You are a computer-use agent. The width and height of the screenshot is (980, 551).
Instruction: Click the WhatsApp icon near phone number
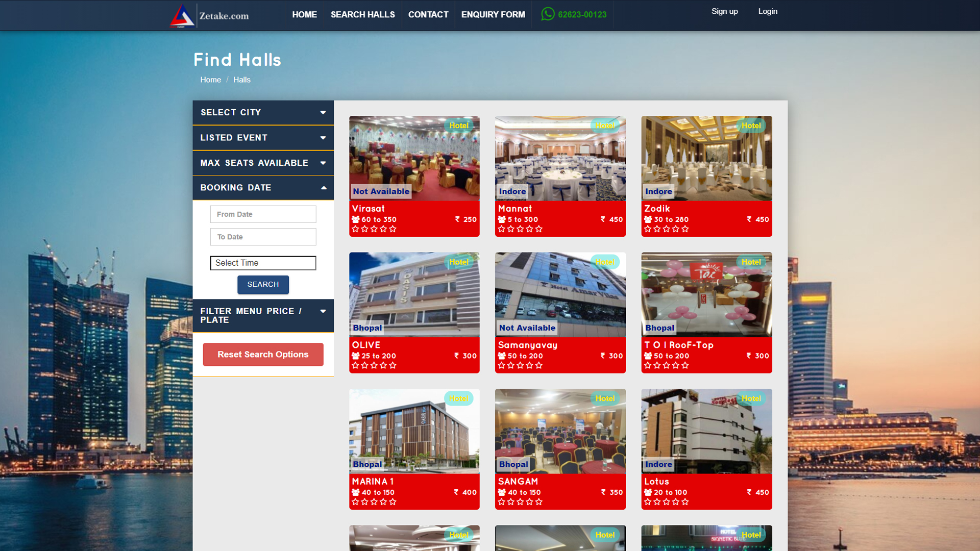coord(548,14)
